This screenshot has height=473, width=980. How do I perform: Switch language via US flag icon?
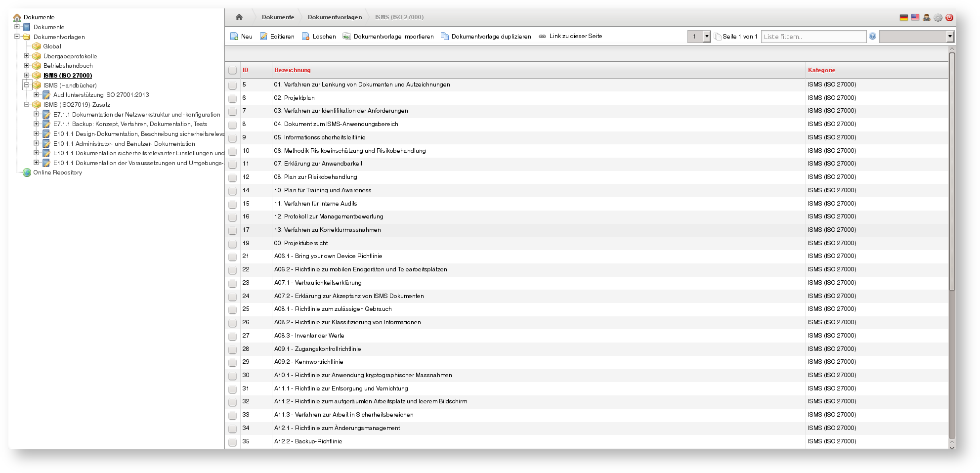pyautogui.click(x=915, y=18)
